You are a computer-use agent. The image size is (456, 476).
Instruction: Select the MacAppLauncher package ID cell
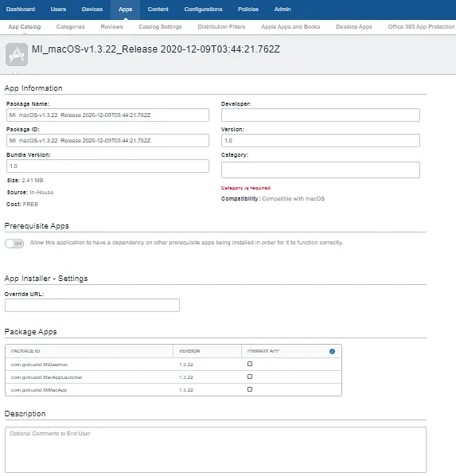pyautogui.click(x=46, y=377)
